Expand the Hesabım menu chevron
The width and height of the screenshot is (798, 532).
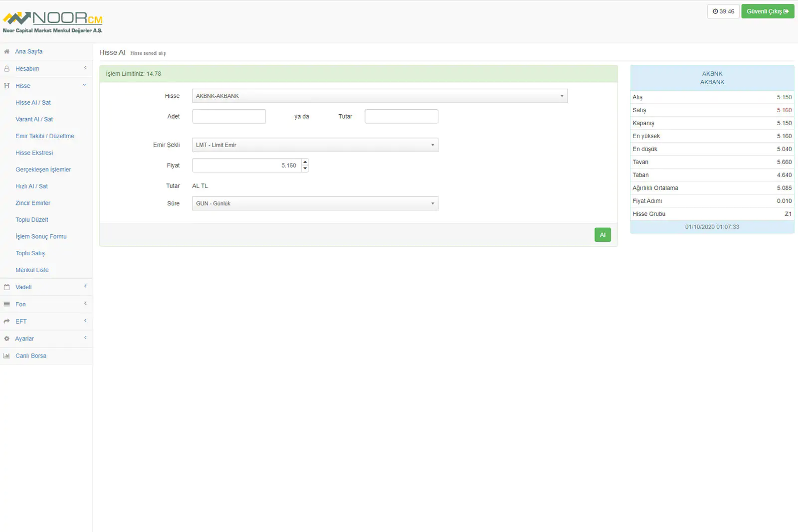tap(85, 68)
